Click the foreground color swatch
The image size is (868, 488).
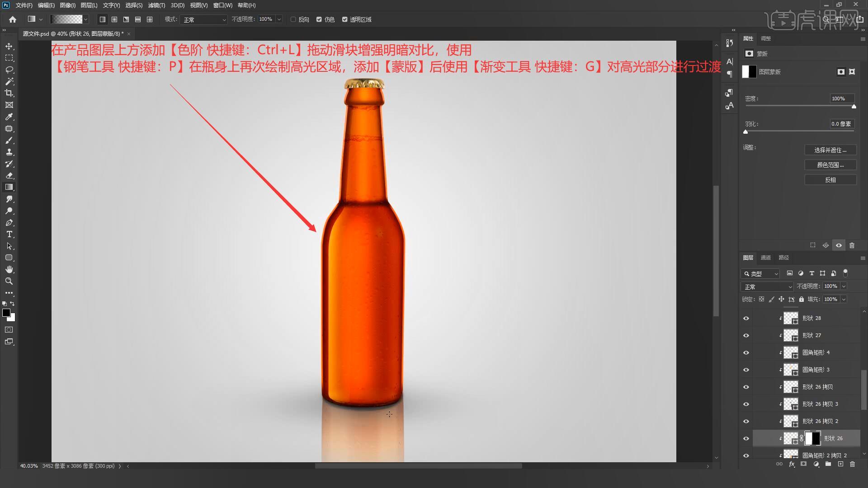[6, 313]
